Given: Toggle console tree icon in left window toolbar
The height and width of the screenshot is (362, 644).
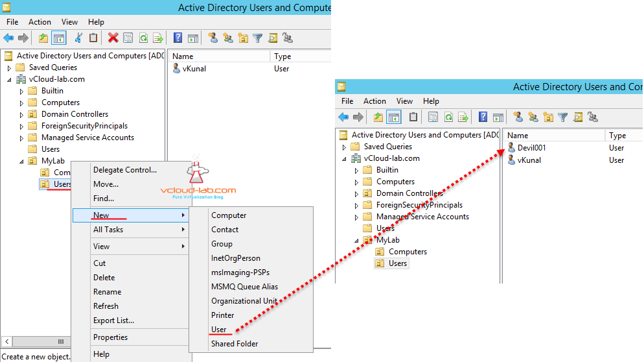Looking at the screenshot, I should (59, 38).
